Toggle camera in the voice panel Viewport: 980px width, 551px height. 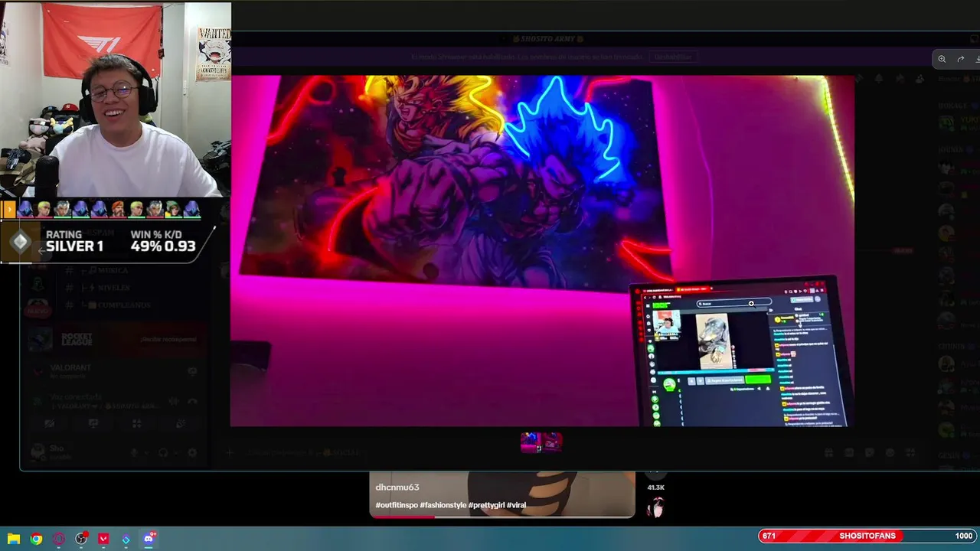50,423
